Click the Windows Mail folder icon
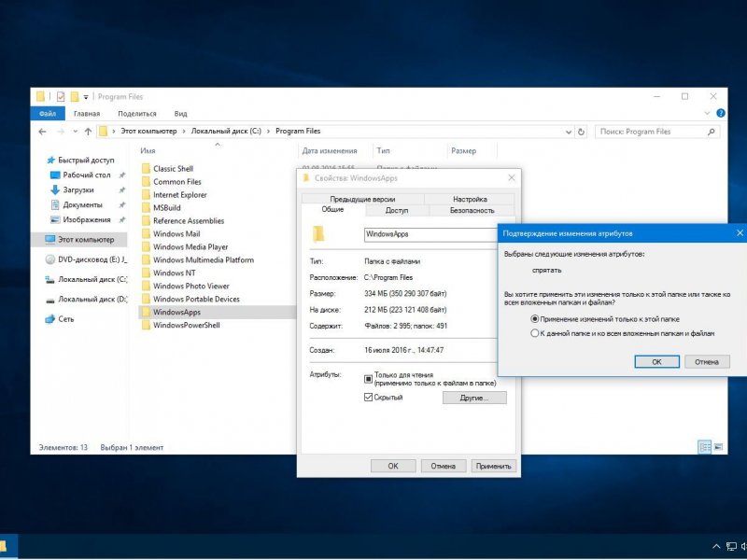747x560 pixels. coord(146,234)
